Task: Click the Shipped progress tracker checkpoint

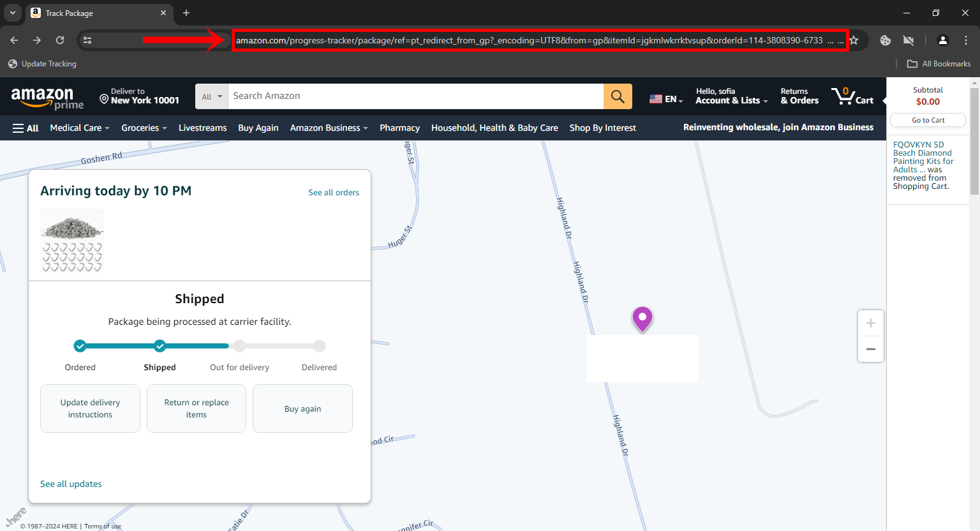Action: (160, 346)
